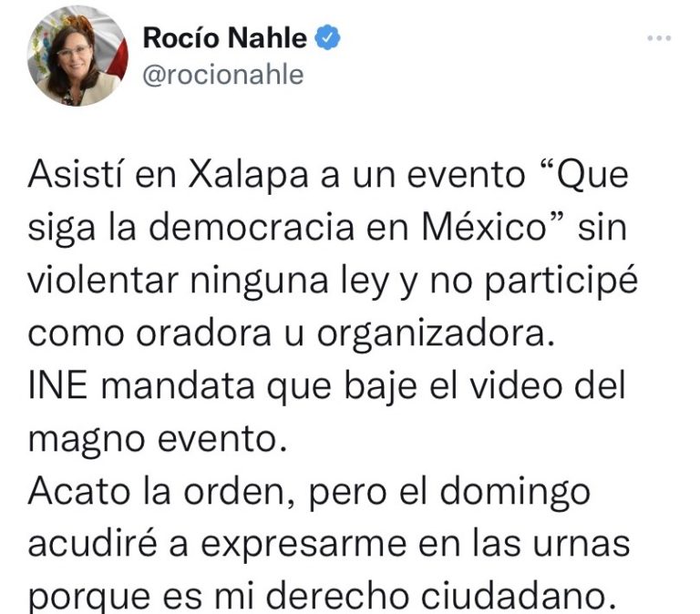
Task: Click the word organizadora in the tweet
Action: point(436,333)
